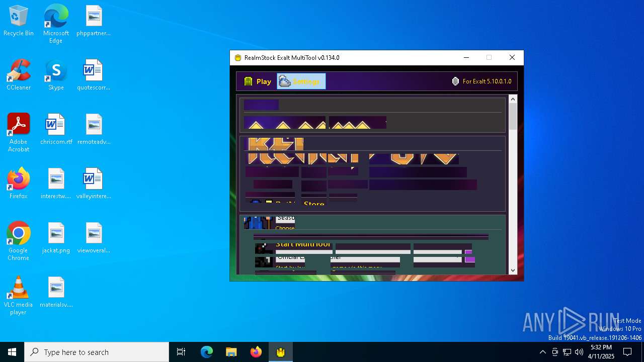Launch Firefox from desktop shortcut

19,184
